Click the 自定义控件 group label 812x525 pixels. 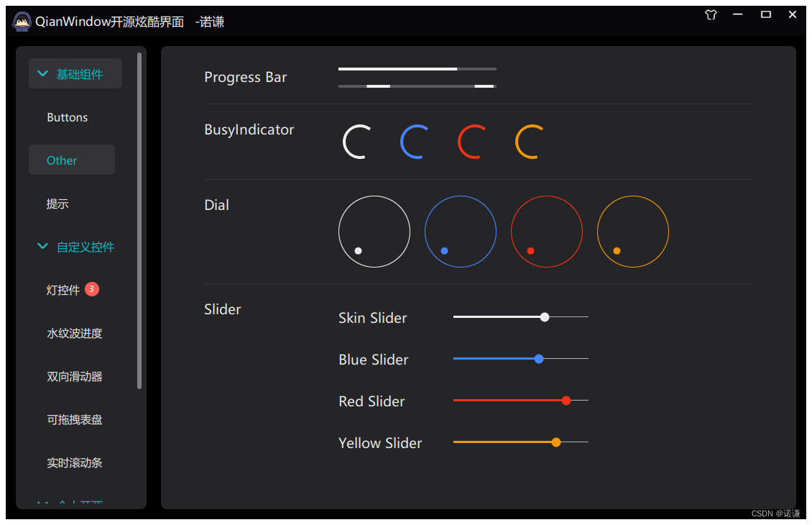(86, 247)
